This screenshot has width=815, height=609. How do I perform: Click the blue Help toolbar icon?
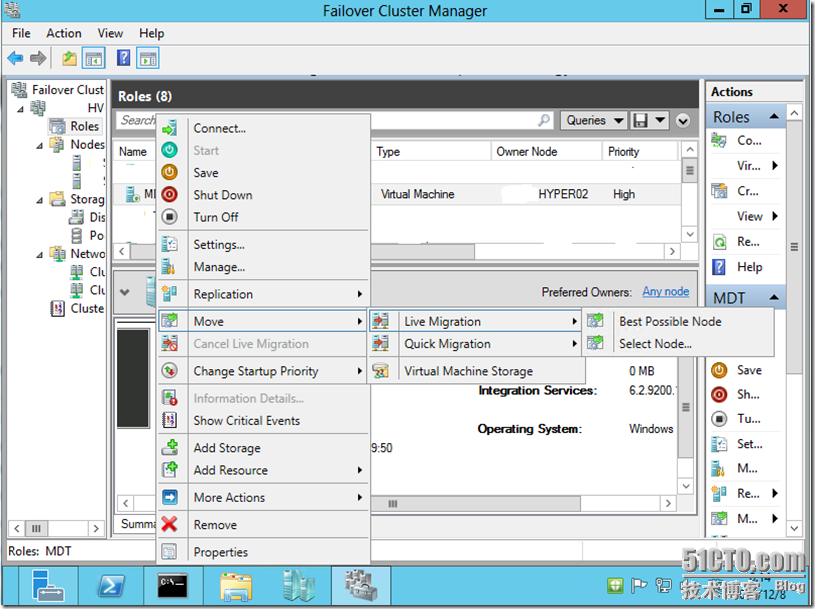(124, 58)
